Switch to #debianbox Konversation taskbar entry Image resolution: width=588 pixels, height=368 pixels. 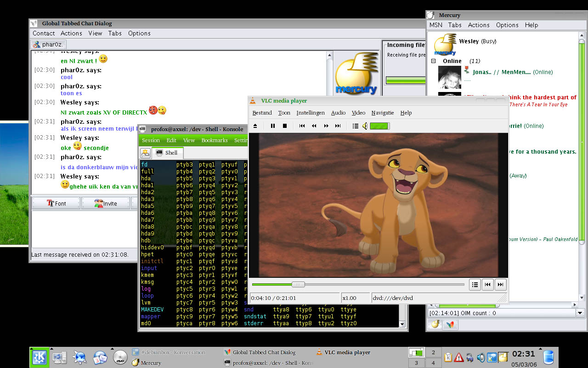168,352
